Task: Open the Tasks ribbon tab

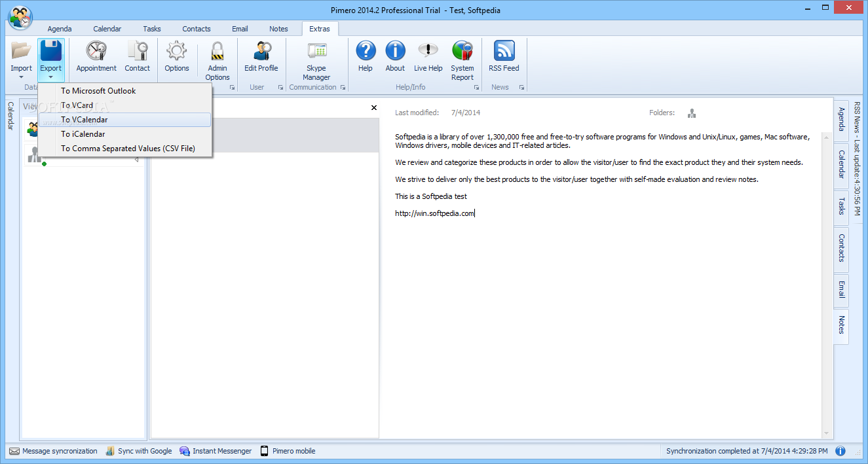Action: pyautogui.click(x=152, y=29)
